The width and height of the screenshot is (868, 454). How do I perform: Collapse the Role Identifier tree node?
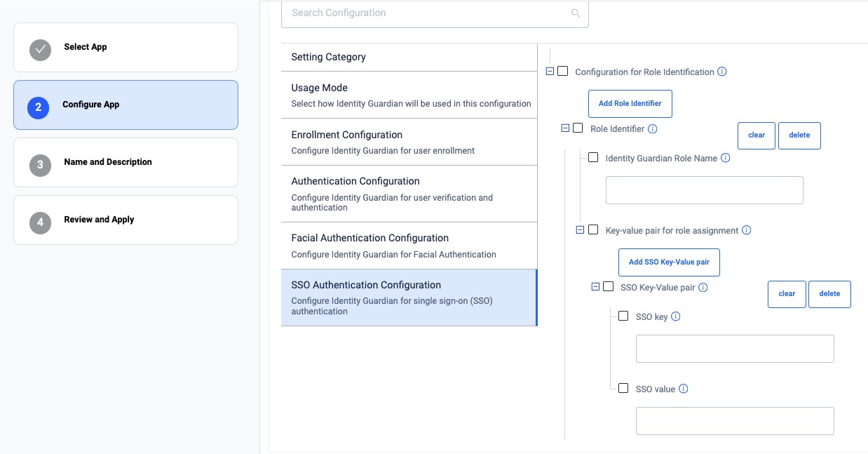pyautogui.click(x=565, y=128)
